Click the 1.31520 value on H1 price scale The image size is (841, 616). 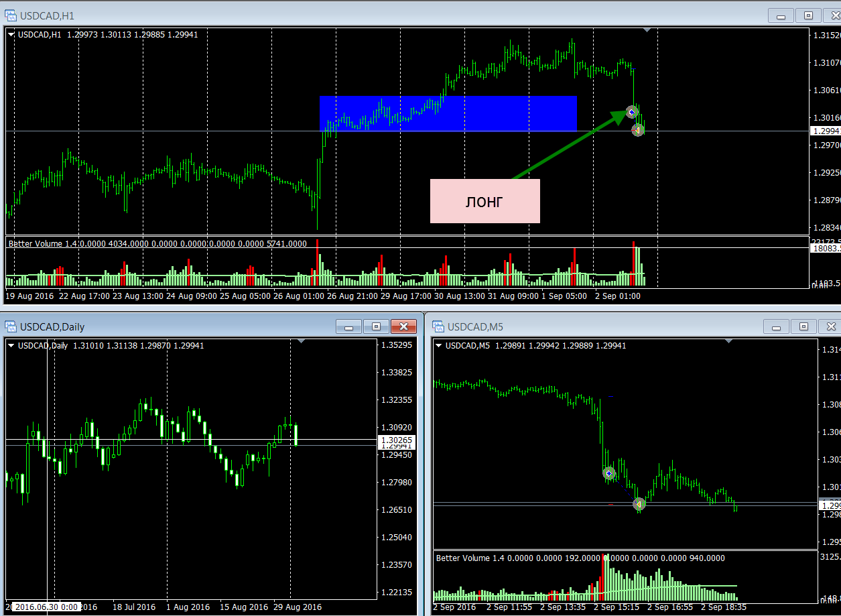826,35
